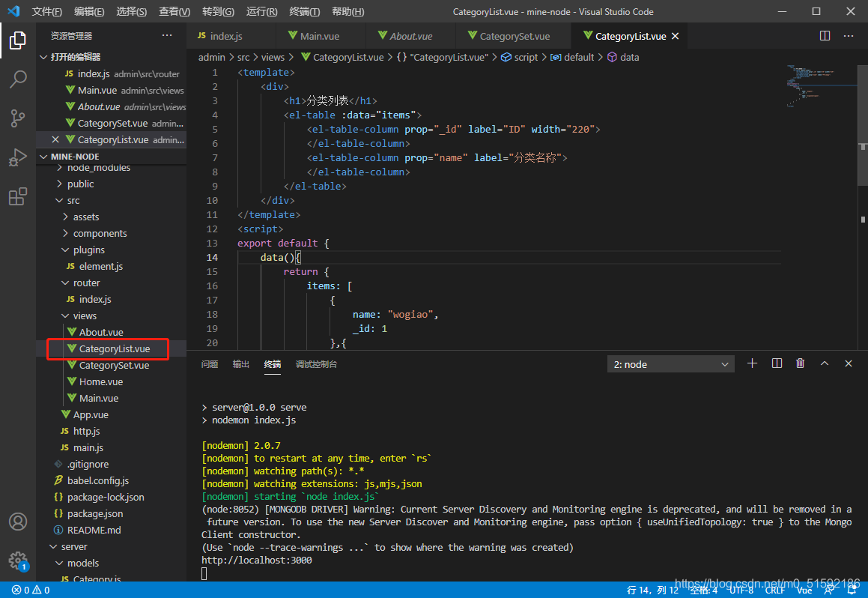Kill the terminal with trash icon

[x=800, y=363]
